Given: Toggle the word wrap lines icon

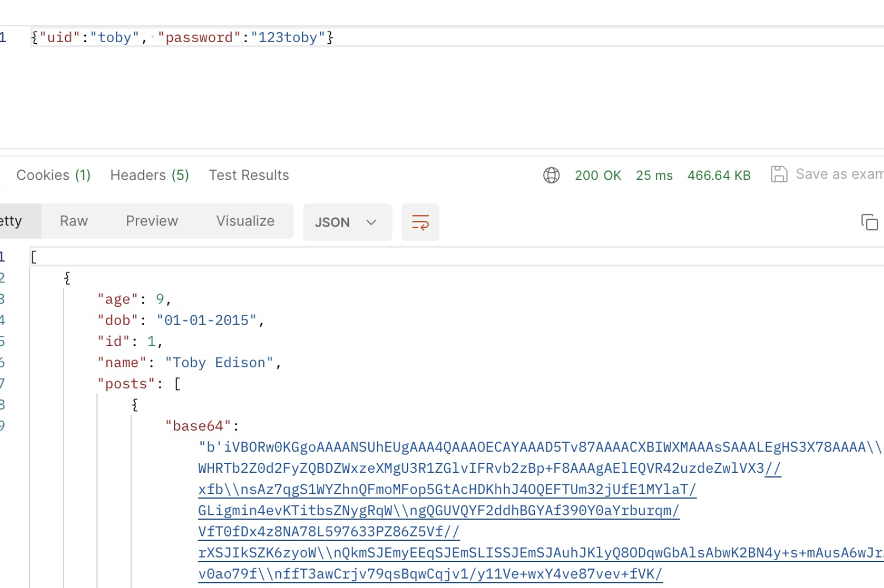Looking at the screenshot, I should pos(420,222).
